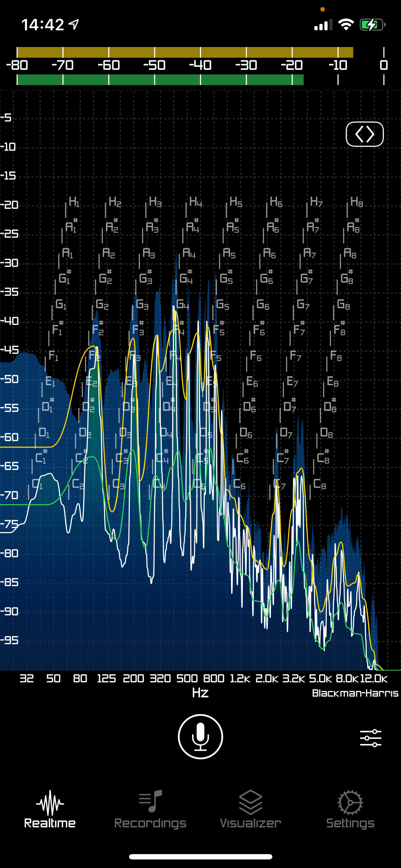Screen dimensions: 401x868
Task: Open the sliders adjustment icon
Action: (x=370, y=738)
